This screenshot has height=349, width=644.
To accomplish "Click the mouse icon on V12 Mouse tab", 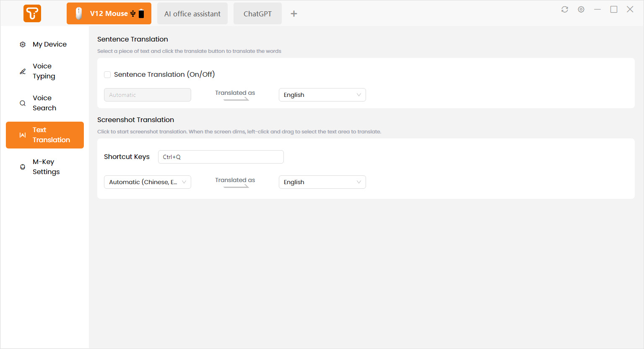I will tap(78, 13).
